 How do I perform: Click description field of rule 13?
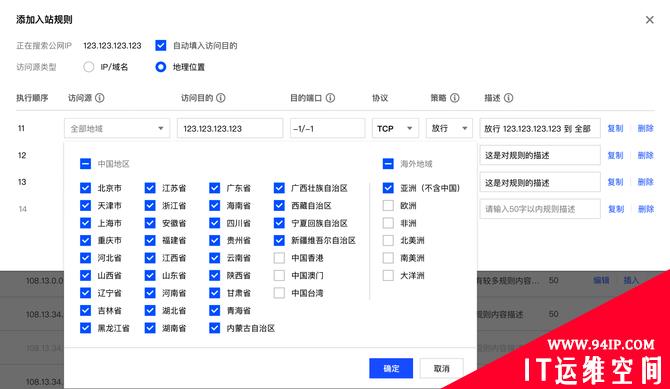(540, 183)
